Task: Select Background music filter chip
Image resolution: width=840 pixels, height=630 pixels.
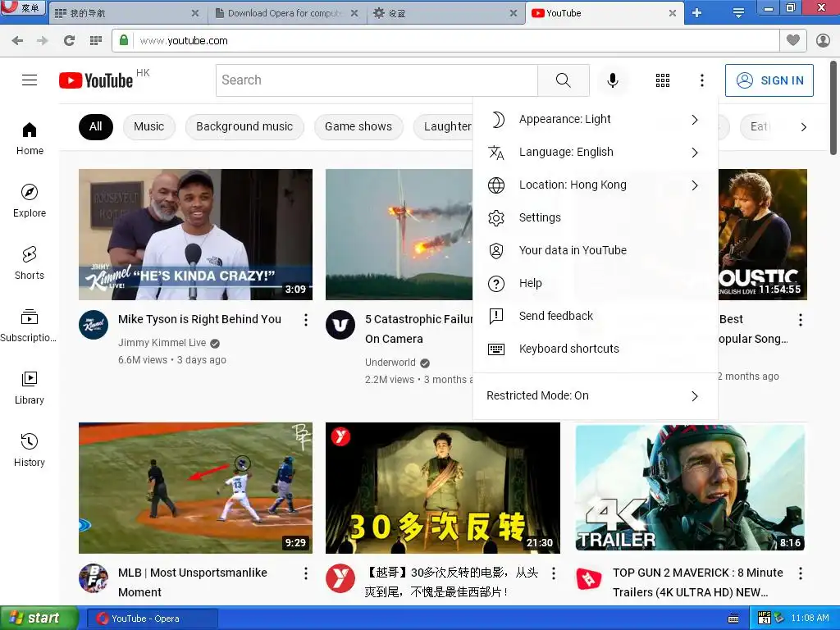Action: click(x=244, y=127)
